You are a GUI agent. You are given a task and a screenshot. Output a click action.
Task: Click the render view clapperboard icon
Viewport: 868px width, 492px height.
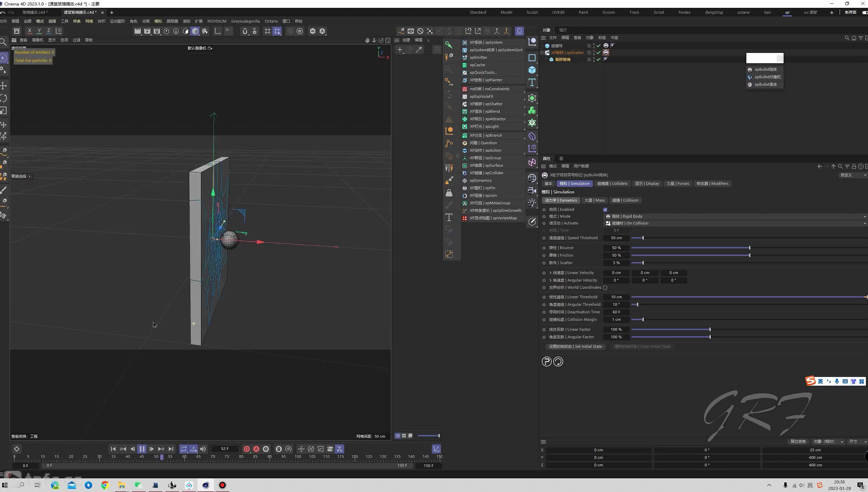137,31
